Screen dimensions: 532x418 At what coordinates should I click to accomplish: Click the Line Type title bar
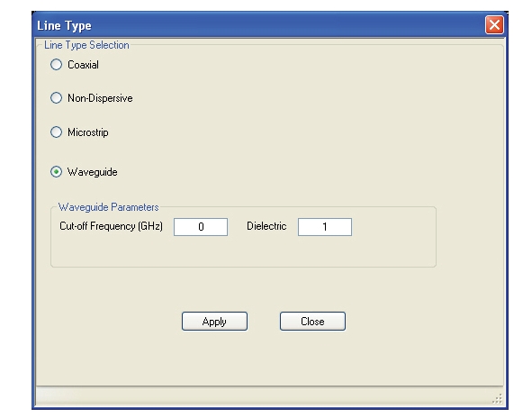(257, 25)
